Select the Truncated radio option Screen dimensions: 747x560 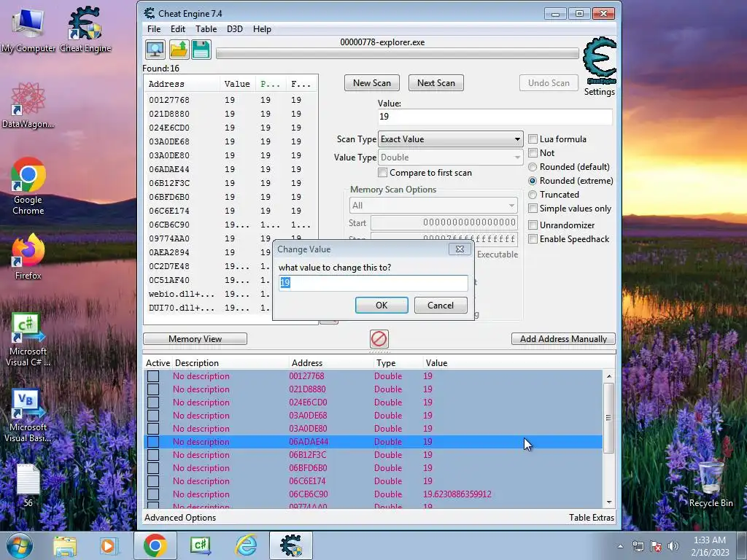pos(533,195)
